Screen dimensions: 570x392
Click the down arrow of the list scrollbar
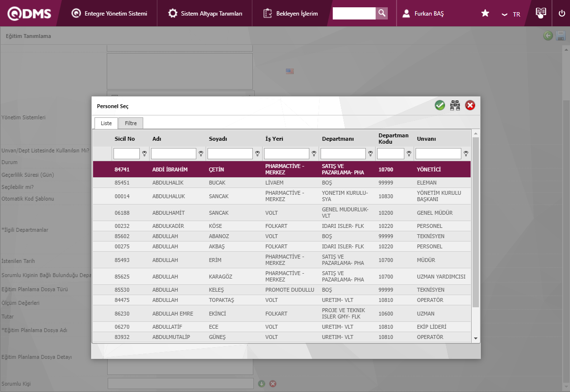(475, 338)
